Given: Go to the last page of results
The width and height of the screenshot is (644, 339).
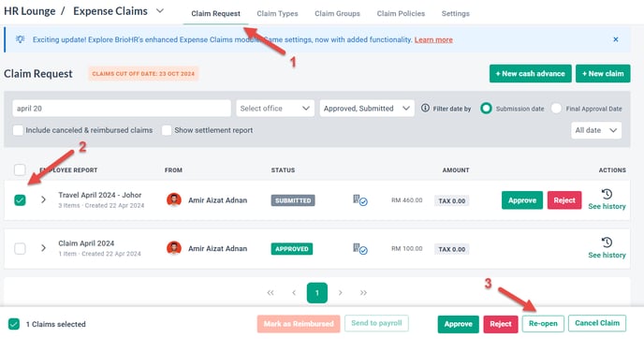Looking at the screenshot, I should (363, 292).
